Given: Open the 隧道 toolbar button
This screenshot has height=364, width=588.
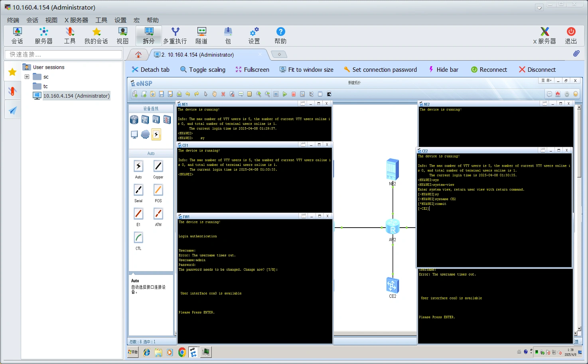Looking at the screenshot, I should (201, 35).
